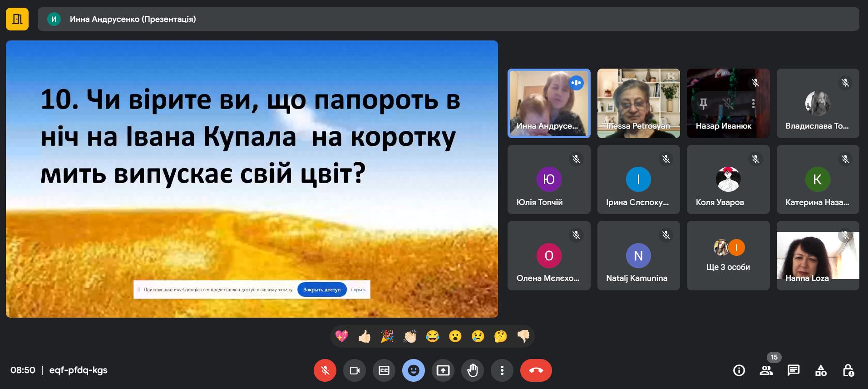Leave the call with red hang-up button

pos(536,370)
